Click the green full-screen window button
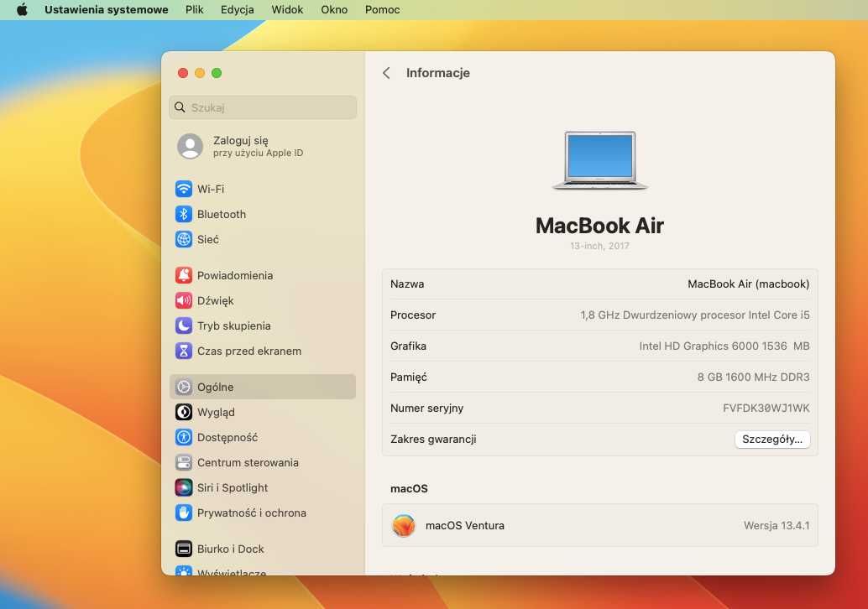Viewport: 868px width, 609px height. [217, 73]
